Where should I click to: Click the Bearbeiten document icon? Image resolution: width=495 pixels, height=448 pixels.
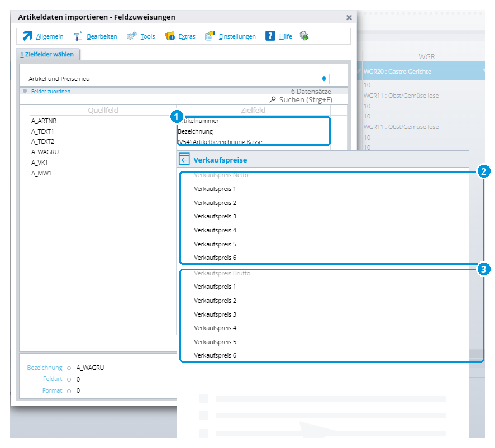click(x=78, y=36)
